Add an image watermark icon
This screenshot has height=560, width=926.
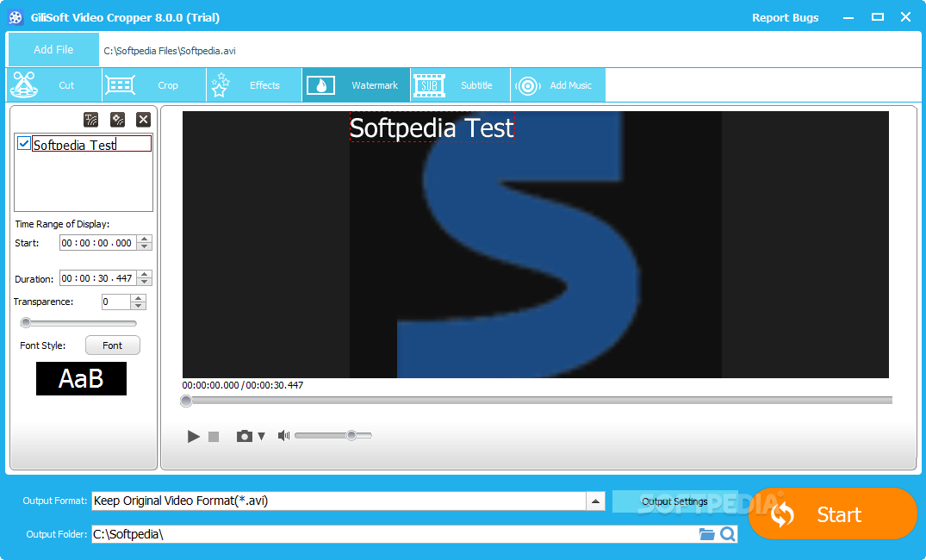point(117,120)
